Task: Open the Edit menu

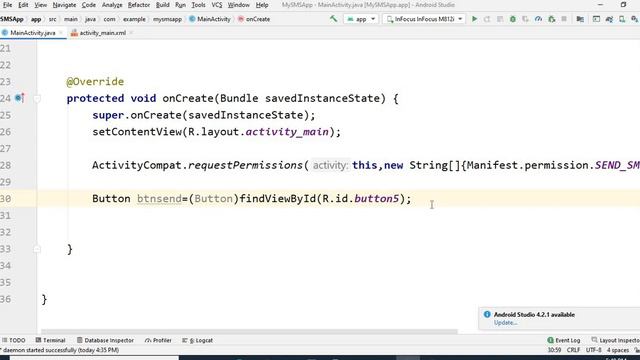Action: 23,5
